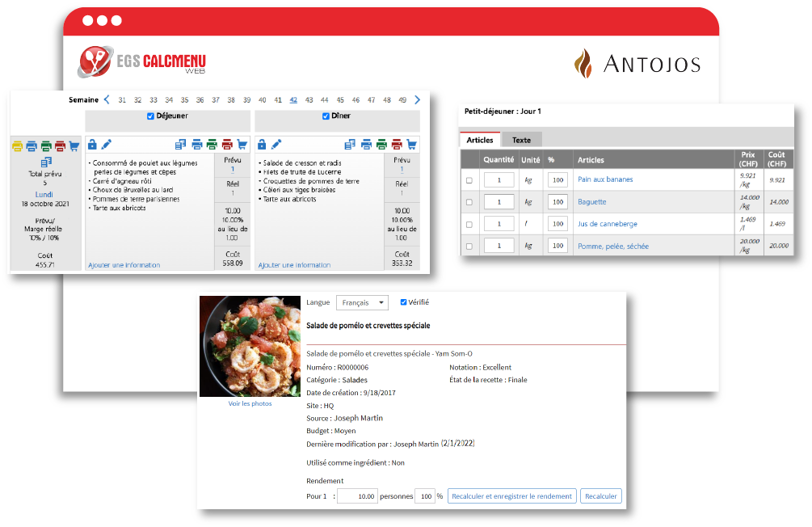Screen dimensions: 812x527
Task: Select week 43 in Semaine bar
Action: pyautogui.click(x=309, y=100)
